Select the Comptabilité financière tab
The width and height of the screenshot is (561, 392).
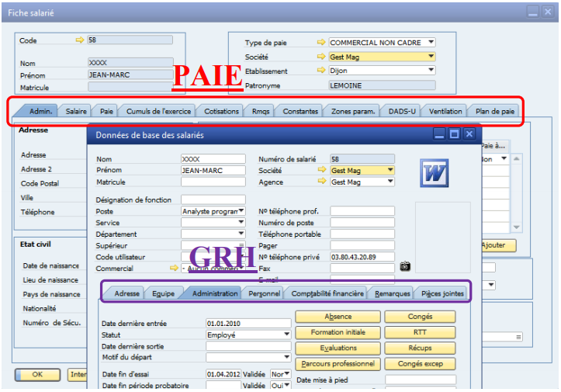(x=327, y=293)
